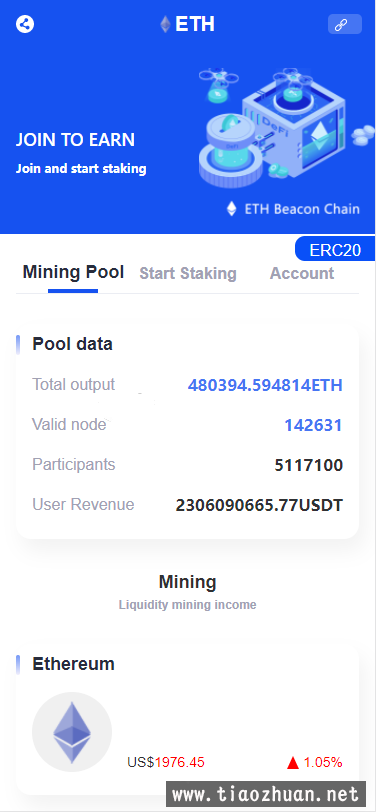
Task: Click the share icon in header
Action: pos(25,24)
